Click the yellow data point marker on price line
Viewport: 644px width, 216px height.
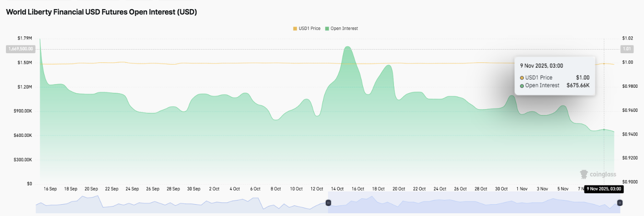click(x=604, y=64)
